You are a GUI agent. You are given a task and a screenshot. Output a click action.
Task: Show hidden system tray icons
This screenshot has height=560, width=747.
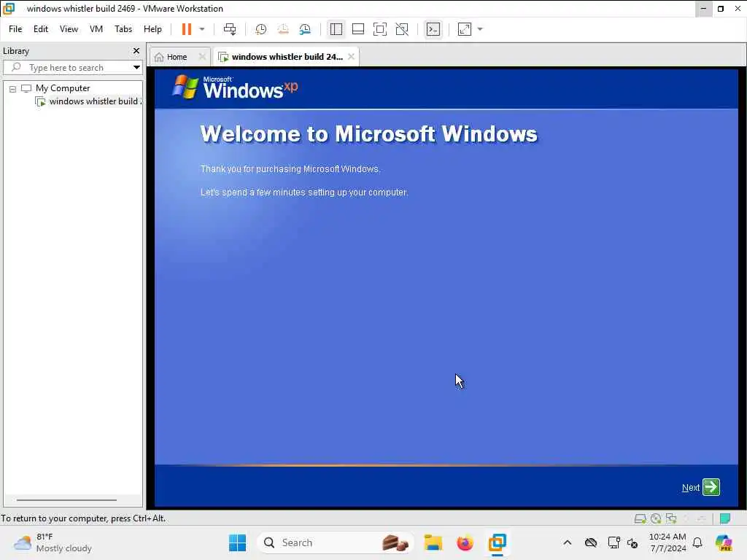click(567, 542)
